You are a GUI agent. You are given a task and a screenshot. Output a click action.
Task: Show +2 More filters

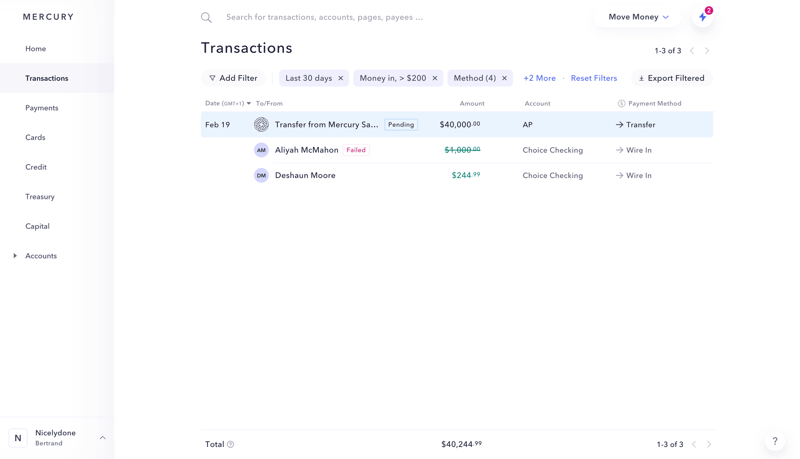539,78
